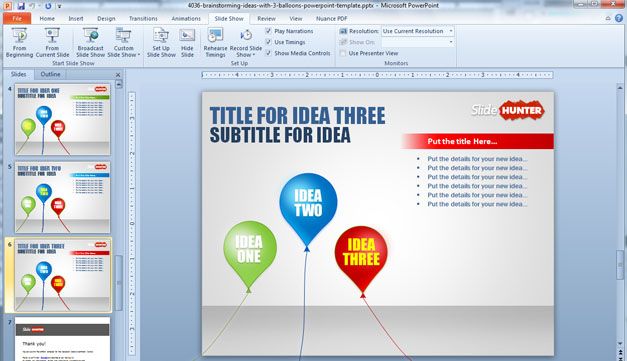
Task: Click the first 'Put the details' bullet
Action: point(477,159)
